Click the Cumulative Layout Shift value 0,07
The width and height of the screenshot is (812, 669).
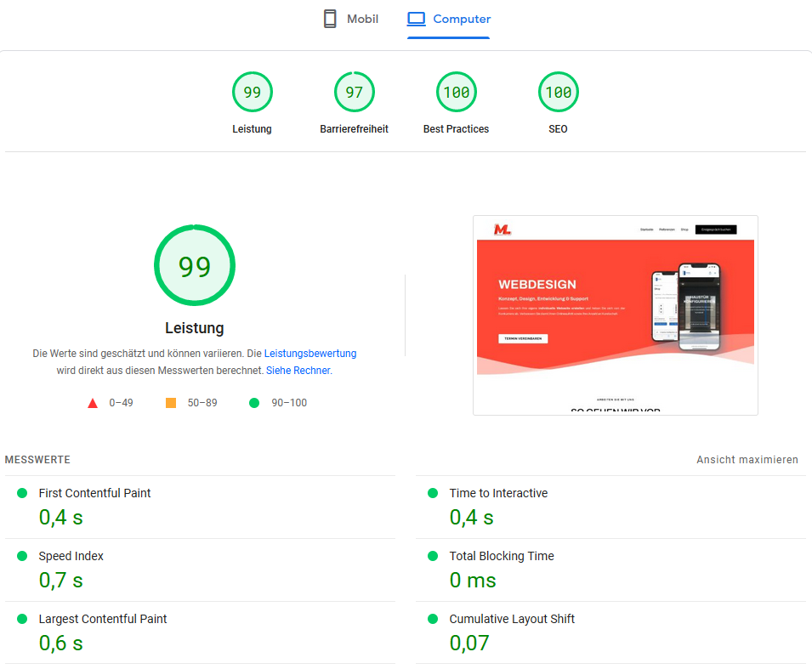469,643
